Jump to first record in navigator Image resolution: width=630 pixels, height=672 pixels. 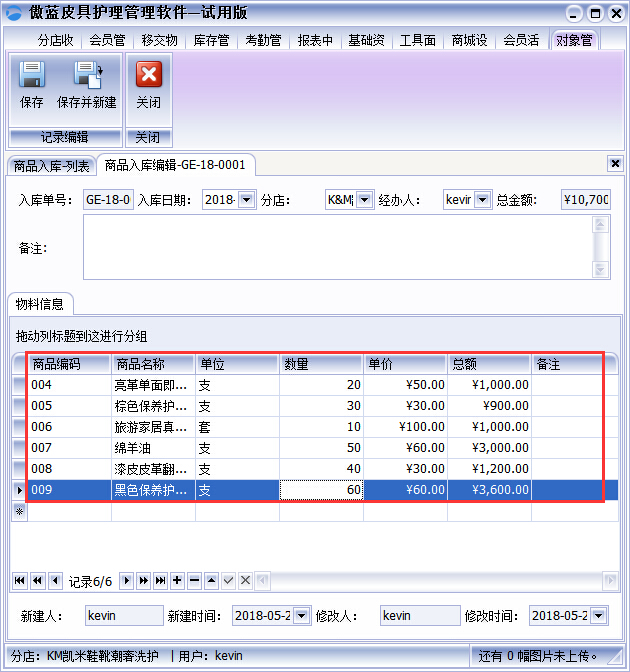pos(20,580)
